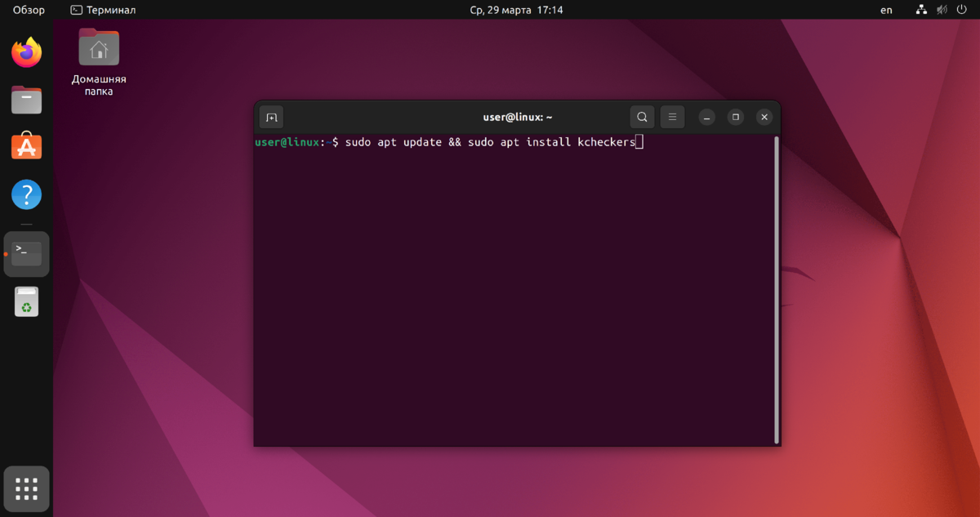Image resolution: width=980 pixels, height=517 pixels.
Task: Click the word kcheckers in command
Action: point(606,142)
